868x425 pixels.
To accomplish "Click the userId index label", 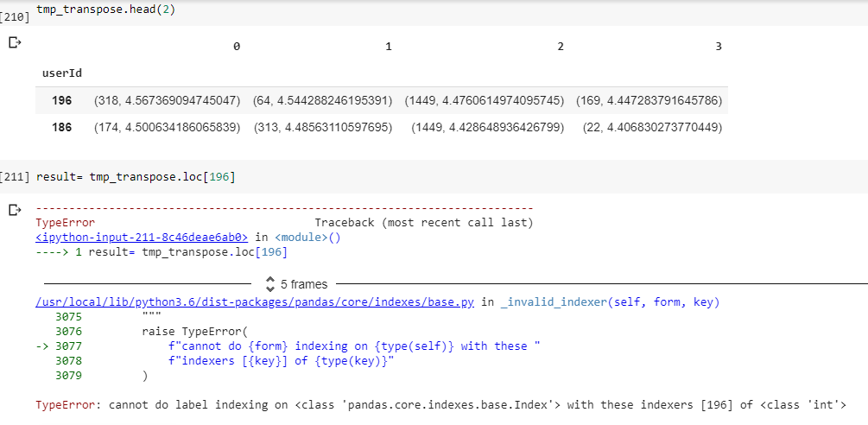I will click(x=62, y=73).
